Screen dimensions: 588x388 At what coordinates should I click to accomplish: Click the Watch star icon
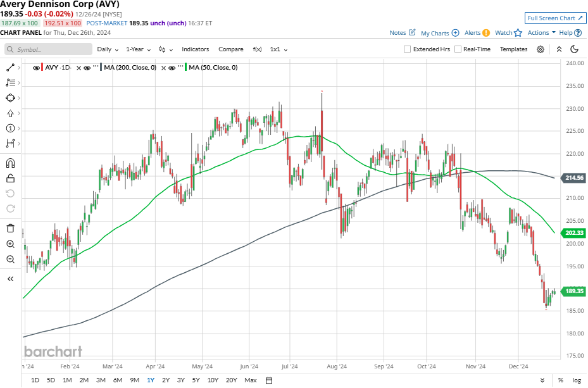518,33
